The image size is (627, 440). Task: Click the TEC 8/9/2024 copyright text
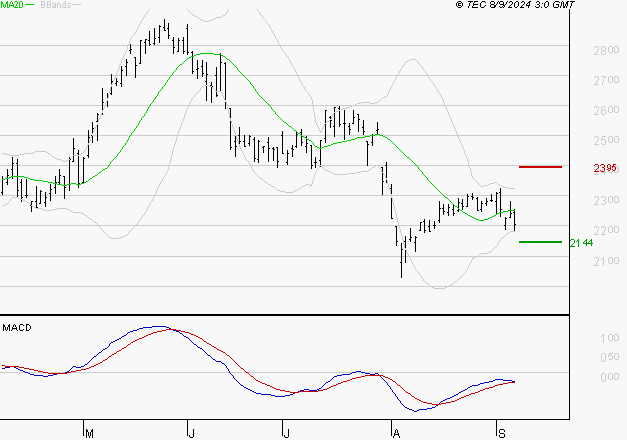pyautogui.click(x=515, y=5)
